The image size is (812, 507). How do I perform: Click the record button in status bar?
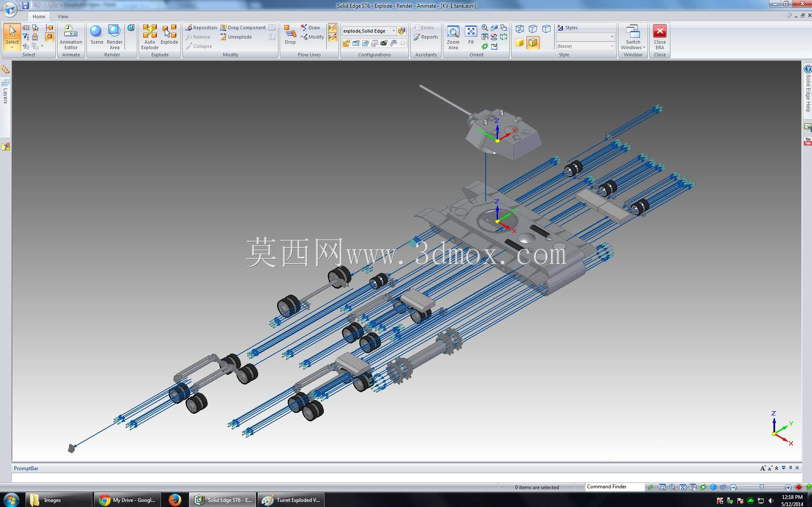(799, 487)
